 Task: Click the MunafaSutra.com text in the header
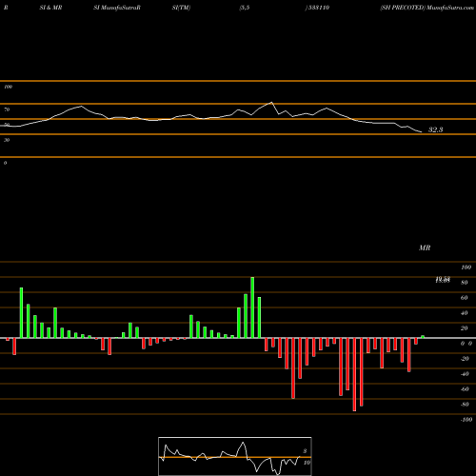pos(450,8)
